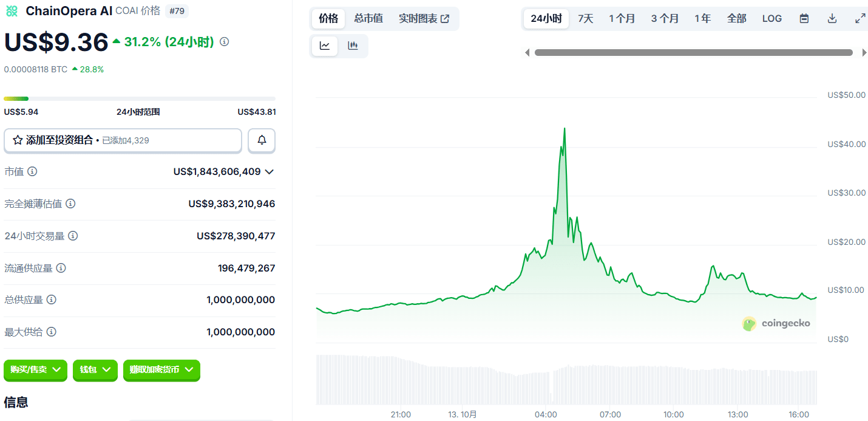Select the 7天 time range
This screenshot has width=868, height=421.
click(x=585, y=18)
